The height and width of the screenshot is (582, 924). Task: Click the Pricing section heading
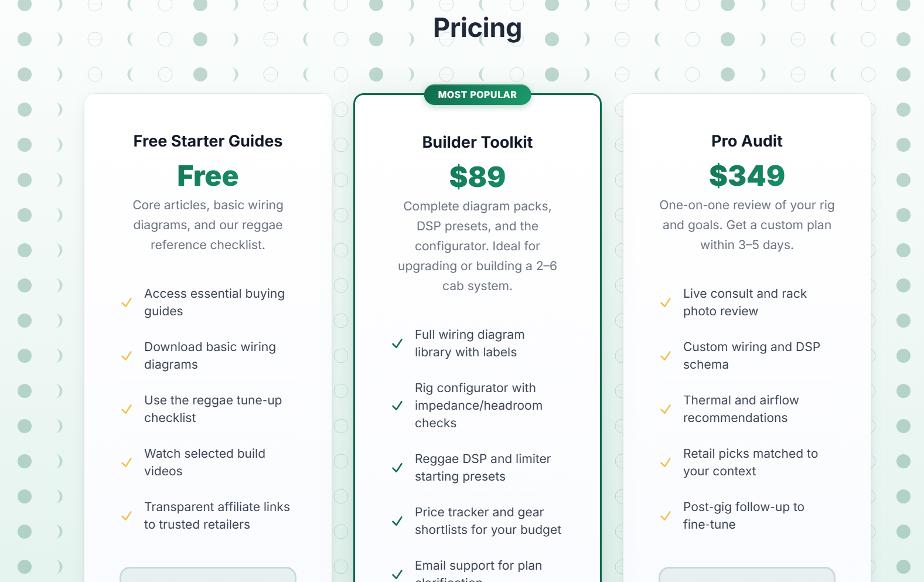click(x=478, y=28)
